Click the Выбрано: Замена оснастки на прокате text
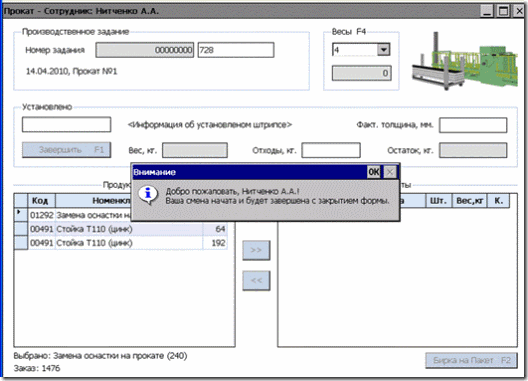 click(x=100, y=356)
